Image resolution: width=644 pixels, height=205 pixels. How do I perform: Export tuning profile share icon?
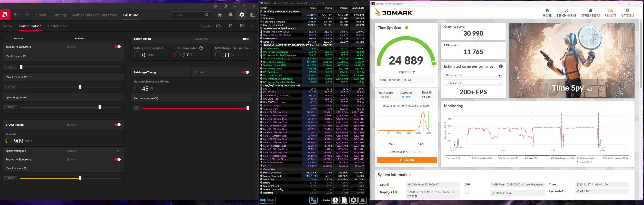click(242, 26)
